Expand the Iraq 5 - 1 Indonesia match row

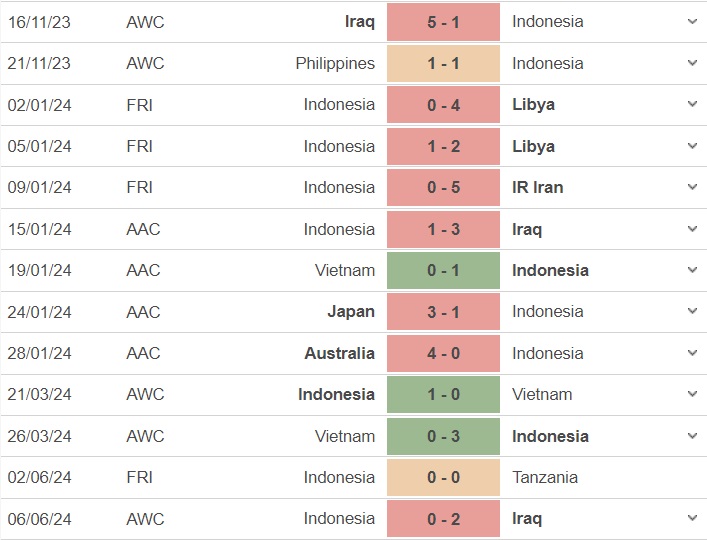[692, 21]
